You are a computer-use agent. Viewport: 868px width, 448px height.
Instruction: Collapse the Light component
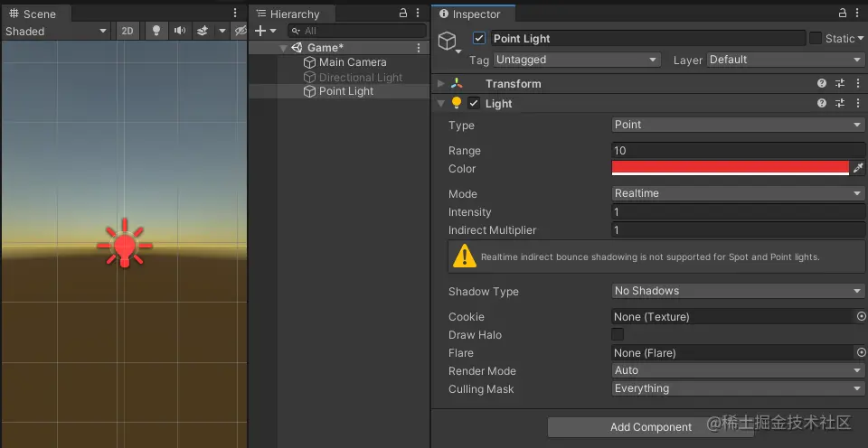pyautogui.click(x=440, y=103)
